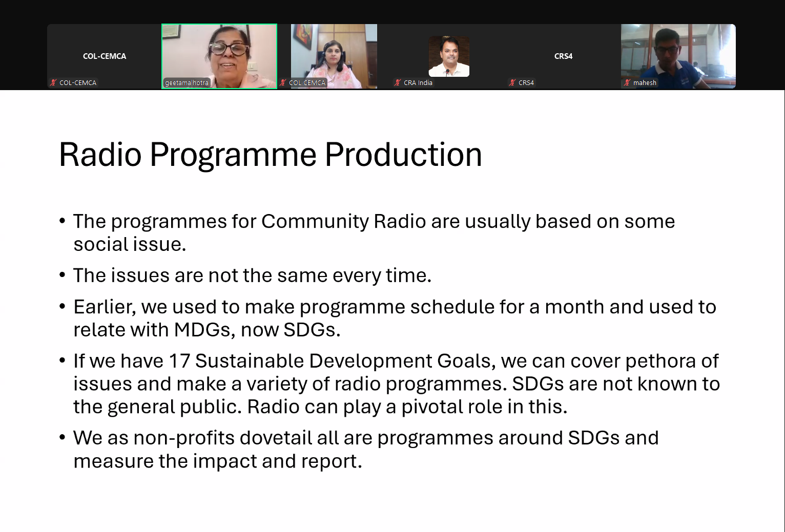Click first bullet about Community Radio social issue
This screenshot has height=532, width=785.
click(x=374, y=232)
